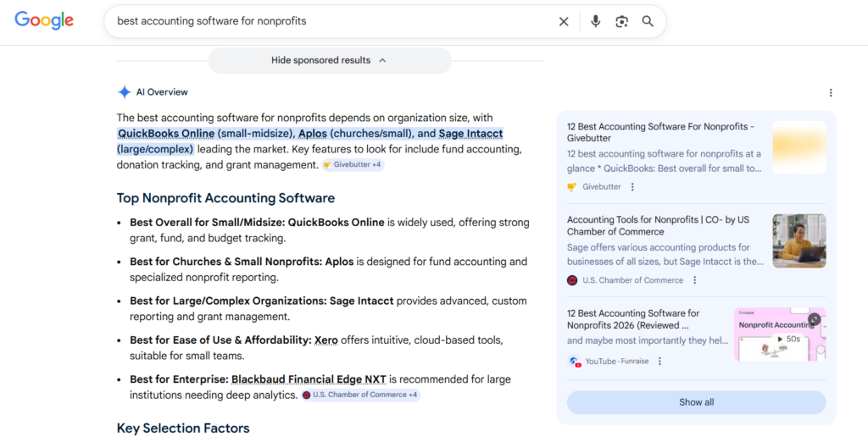Play the Funraise Nonprofit Accounting video thumbnail
This screenshot has width=868, height=442.
[x=780, y=334]
